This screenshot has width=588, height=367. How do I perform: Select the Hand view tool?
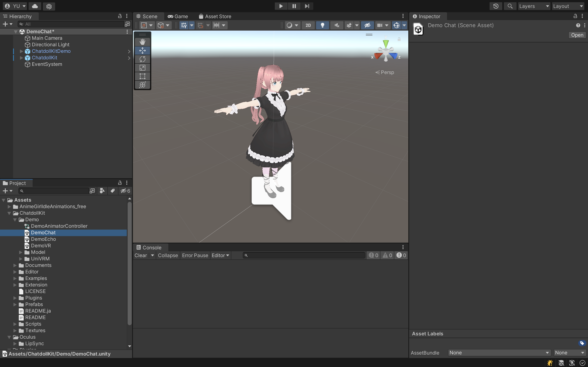pos(142,42)
